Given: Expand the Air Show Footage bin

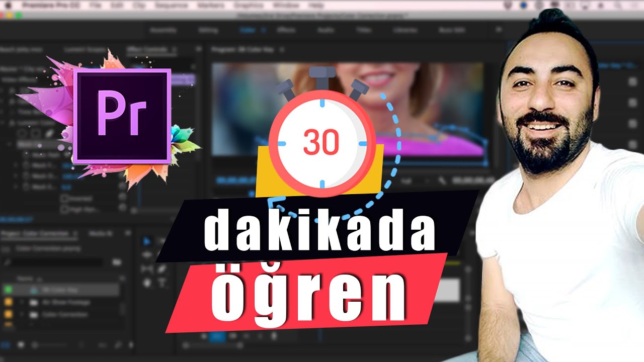Looking at the screenshot, I should point(22,302).
